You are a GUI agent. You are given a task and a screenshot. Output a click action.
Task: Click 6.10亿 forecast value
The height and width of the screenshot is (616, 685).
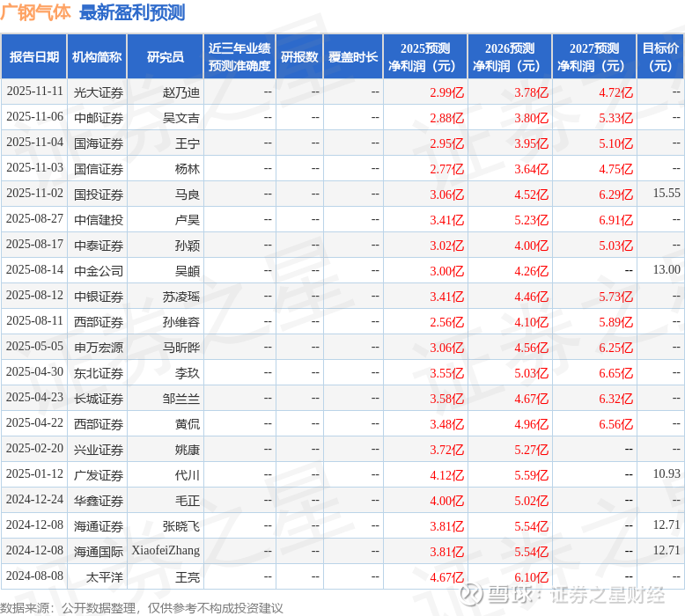[x=531, y=577]
